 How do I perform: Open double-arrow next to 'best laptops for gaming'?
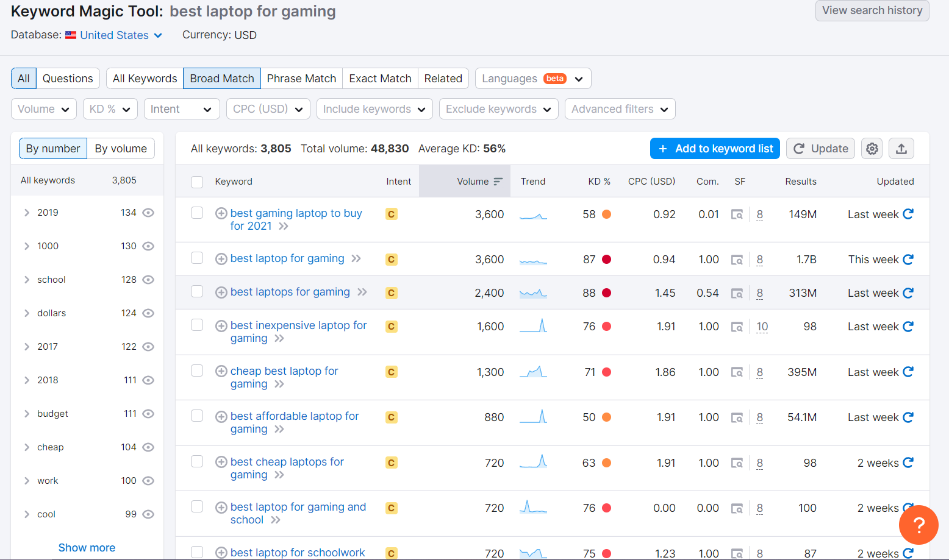362,292
